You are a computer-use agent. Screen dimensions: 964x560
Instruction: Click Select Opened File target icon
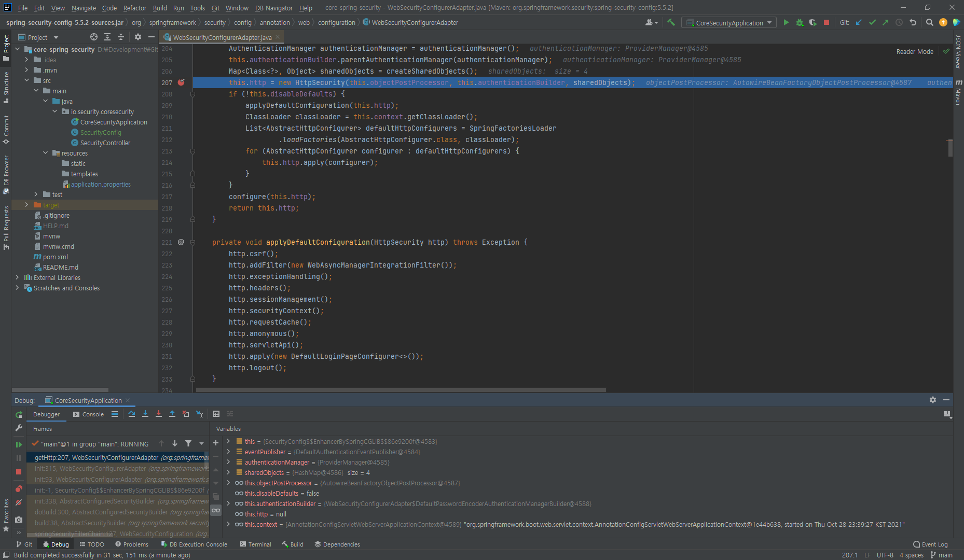point(94,37)
